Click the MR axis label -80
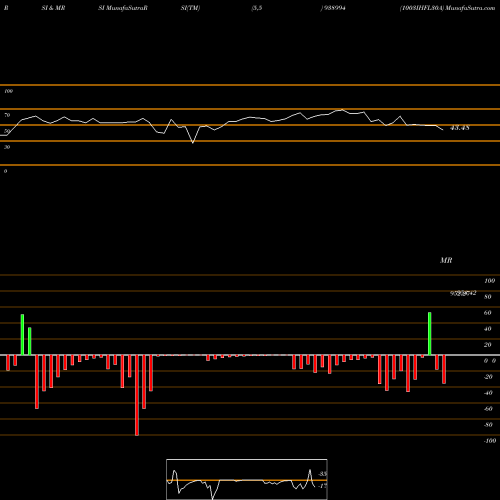 point(488,425)
